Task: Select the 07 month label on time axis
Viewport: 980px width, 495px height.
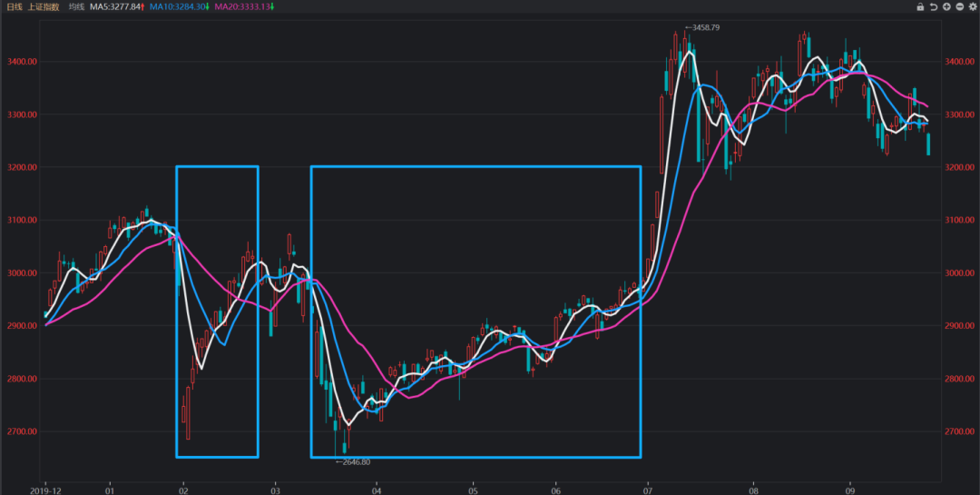Action: pyautogui.click(x=647, y=488)
